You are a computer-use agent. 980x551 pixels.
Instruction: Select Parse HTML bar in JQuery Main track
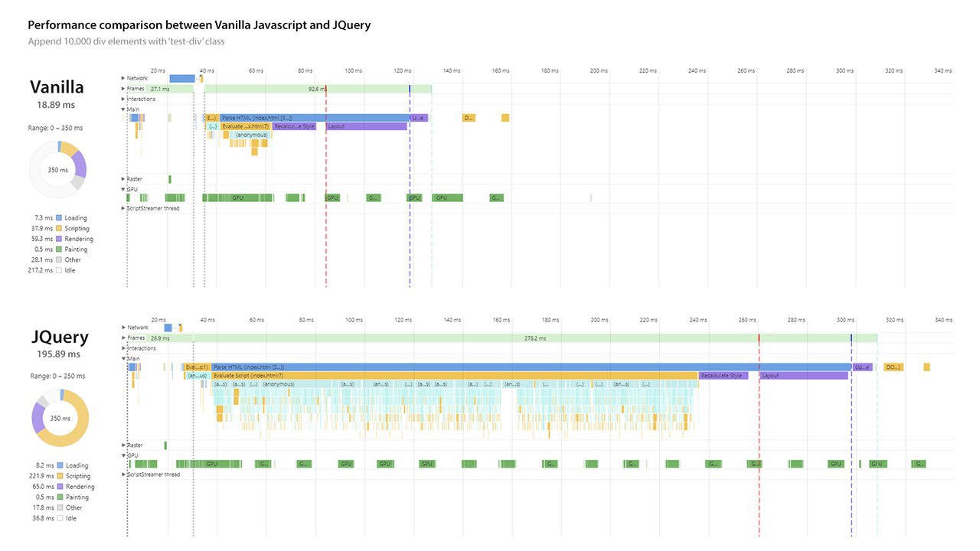point(531,367)
